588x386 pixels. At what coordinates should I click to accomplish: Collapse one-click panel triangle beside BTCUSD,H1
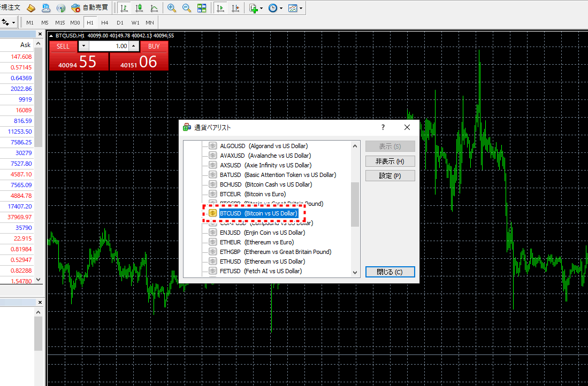point(51,36)
